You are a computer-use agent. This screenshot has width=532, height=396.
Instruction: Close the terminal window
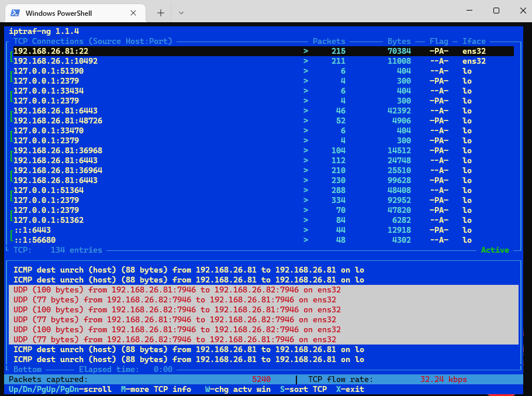click(x=523, y=11)
